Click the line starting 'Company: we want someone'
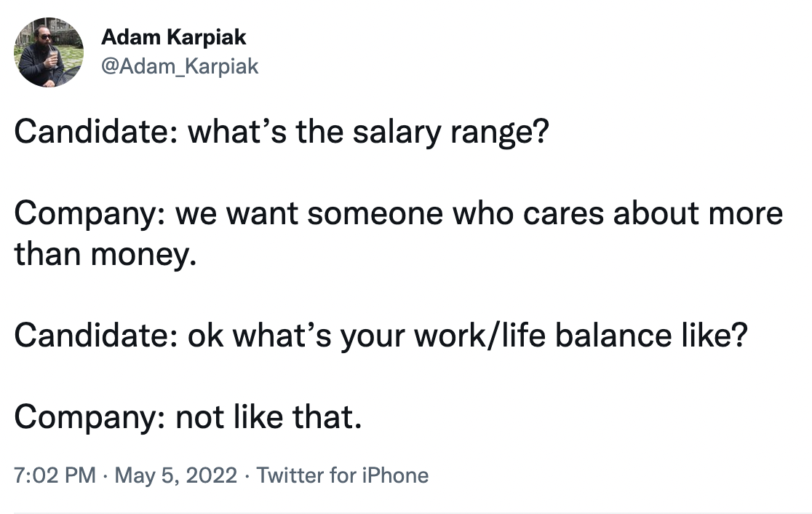812x514 pixels. point(399,214)
